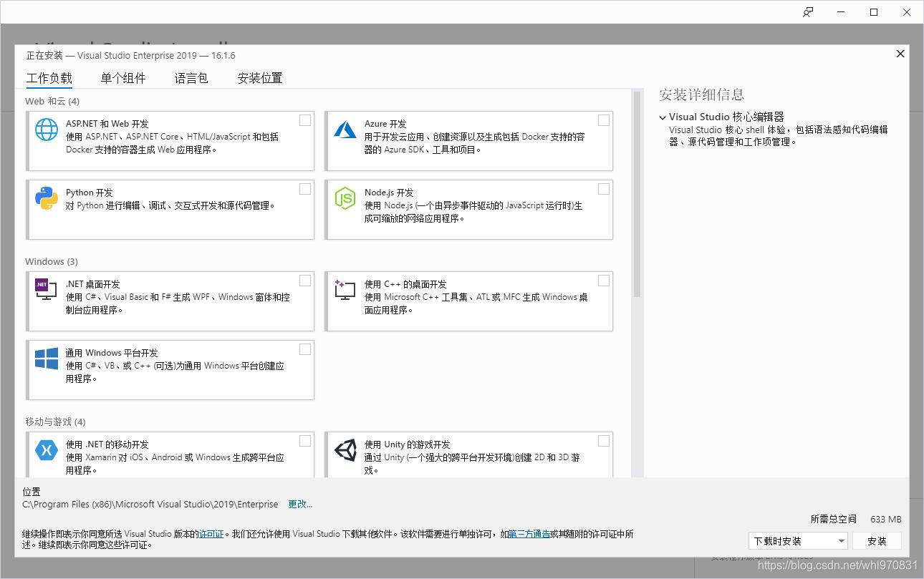
Task: Click the Azure development logo icon
Action: coord(345,129)
